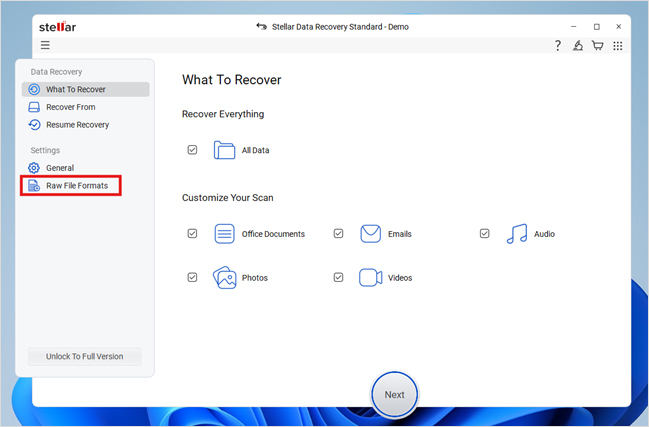Toggle the Photos checkbox
The image size is (649, 427).
192,277
